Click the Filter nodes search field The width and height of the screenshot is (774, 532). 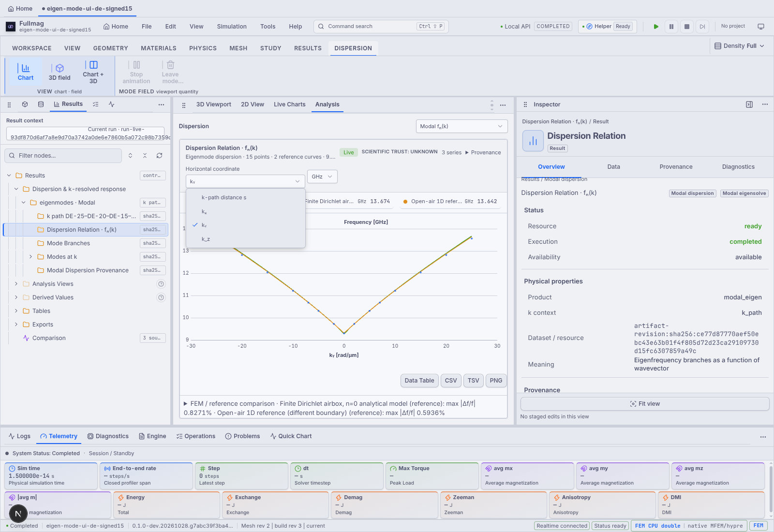(x=63, y=156)
